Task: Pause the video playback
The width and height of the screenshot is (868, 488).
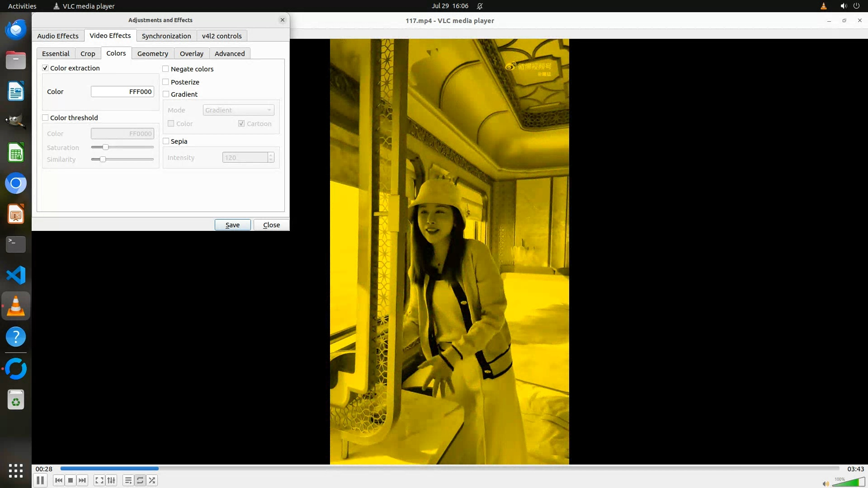Action: tap(40, 480)
